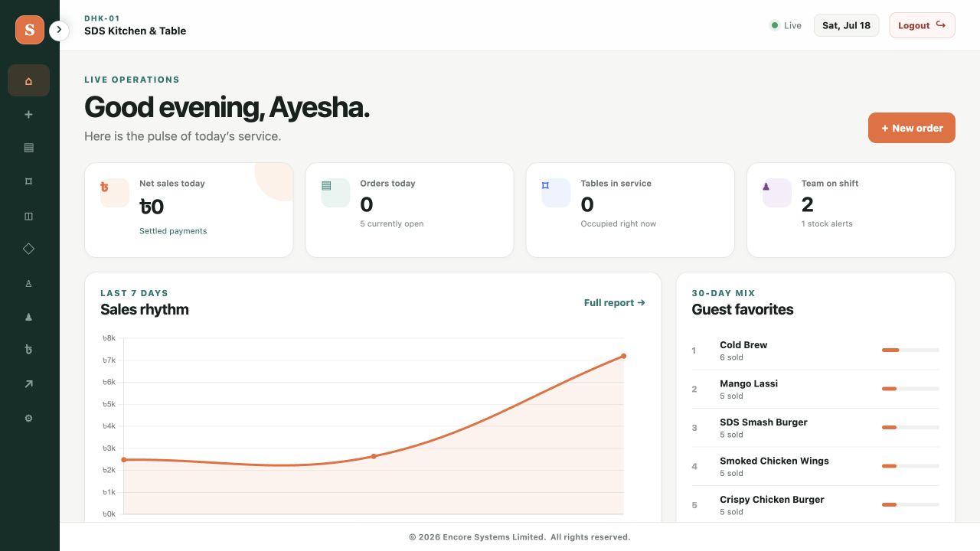The image size is (980, 551).
Task: Click the Crispy Chicken Burger progress bar
Action: [910, 504]
